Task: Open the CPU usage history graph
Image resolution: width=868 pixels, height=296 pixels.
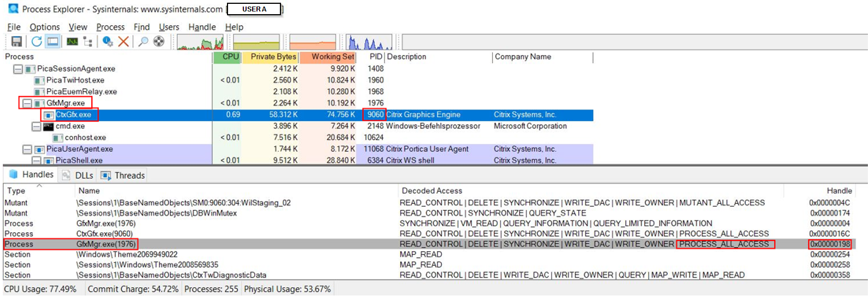Action: (200, 42)
